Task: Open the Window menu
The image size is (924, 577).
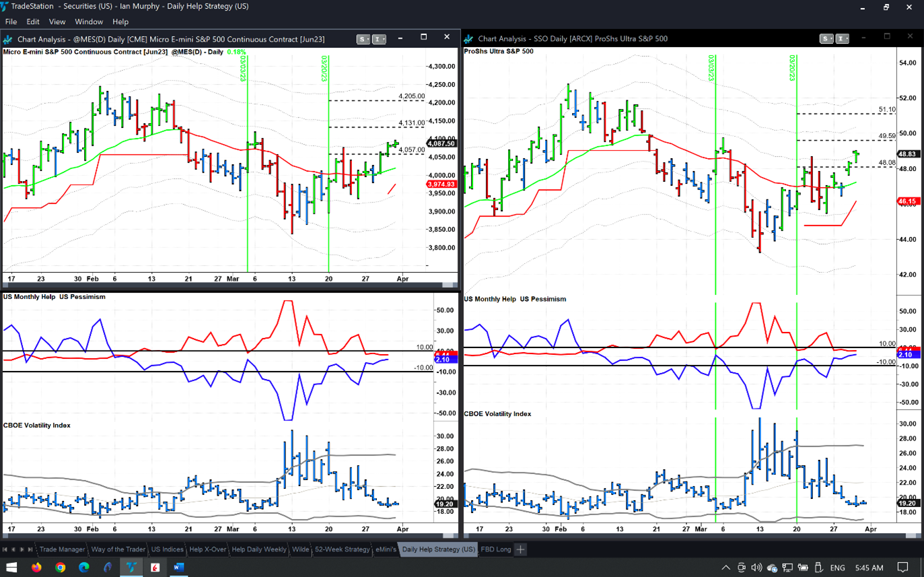Action: [89, 22]
